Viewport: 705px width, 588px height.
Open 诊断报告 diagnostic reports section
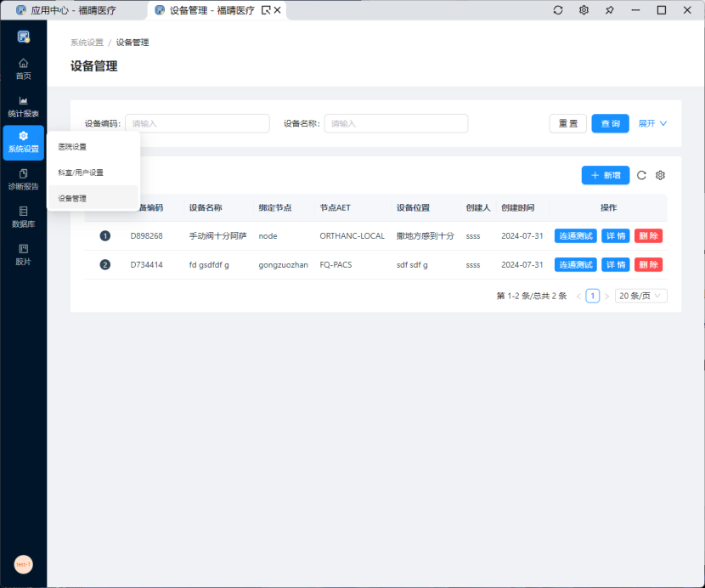(x=23, y=178)
